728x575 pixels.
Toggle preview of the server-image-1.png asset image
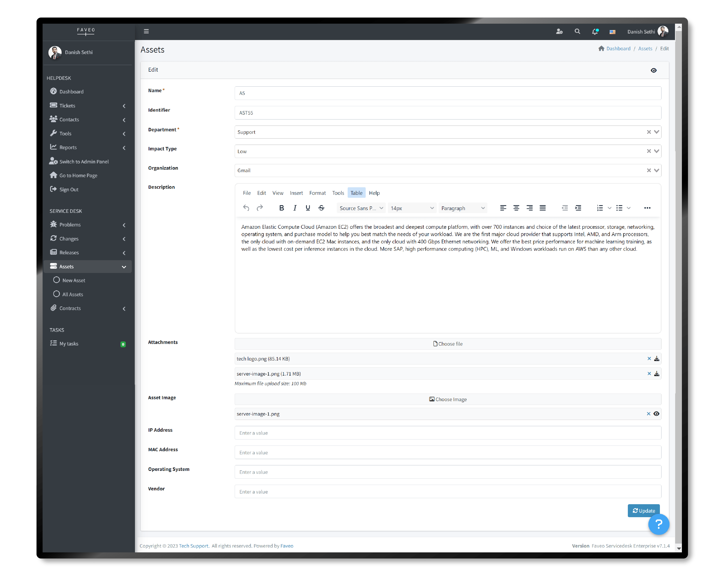(x=657, y=414)
